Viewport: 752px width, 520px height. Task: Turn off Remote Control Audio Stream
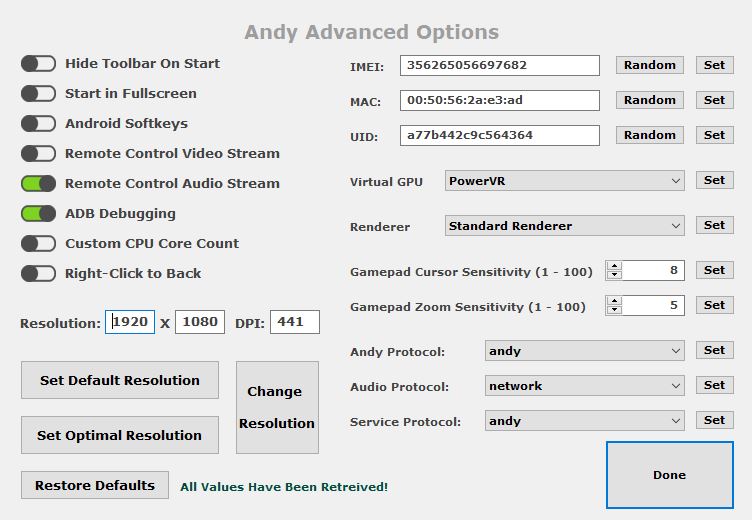coord(38,184)
